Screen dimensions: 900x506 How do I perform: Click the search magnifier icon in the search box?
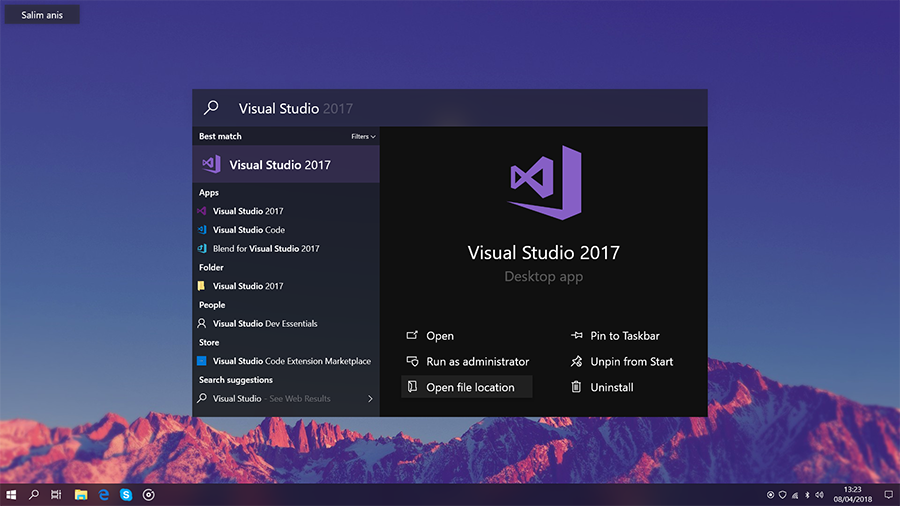point(211,108)
